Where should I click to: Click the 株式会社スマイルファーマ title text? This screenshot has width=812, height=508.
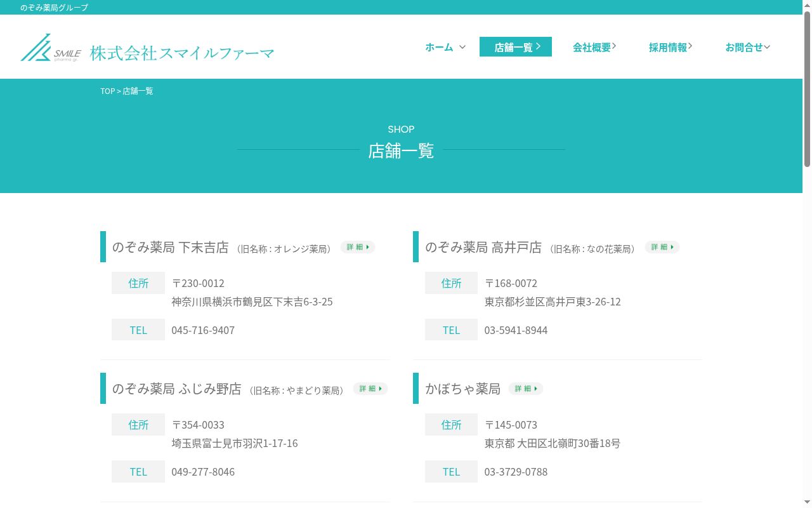coord(182,53)
